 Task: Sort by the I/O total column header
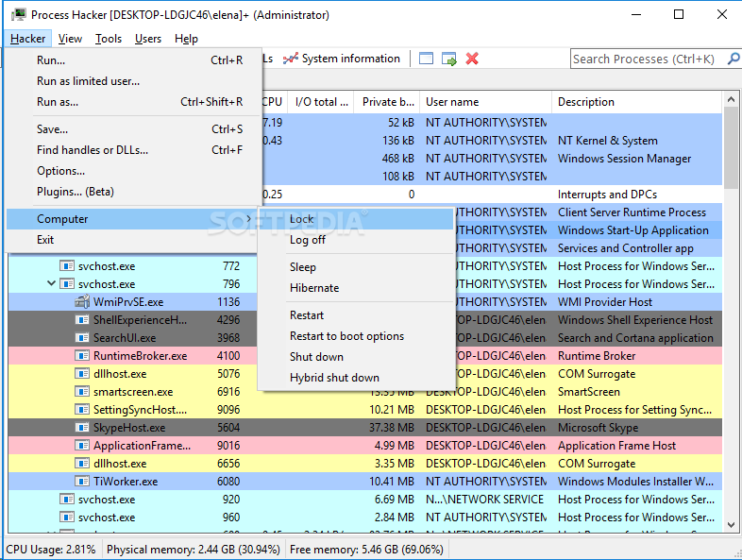(321, 102)
